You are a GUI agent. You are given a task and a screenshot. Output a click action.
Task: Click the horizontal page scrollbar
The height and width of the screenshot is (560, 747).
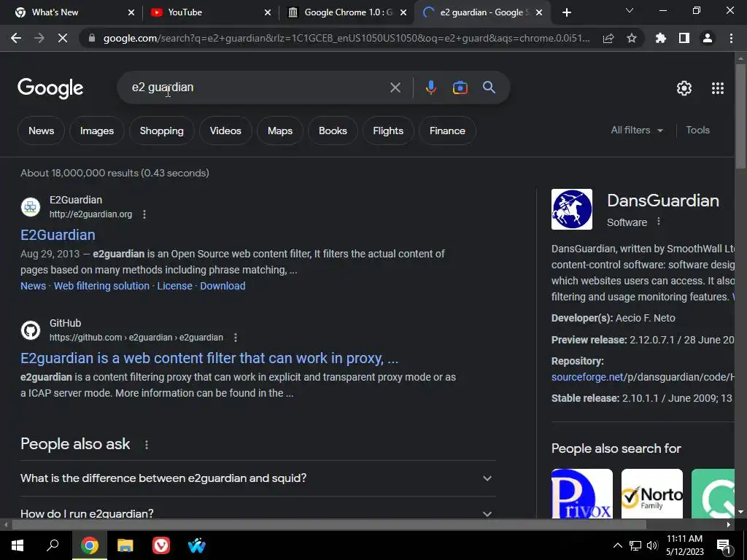pyautogui.click(x=329, y=524)
